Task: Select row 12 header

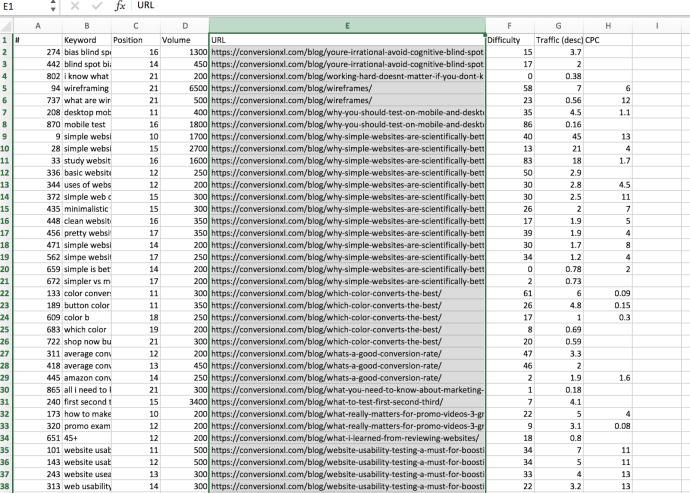Action: coord(6,173)
